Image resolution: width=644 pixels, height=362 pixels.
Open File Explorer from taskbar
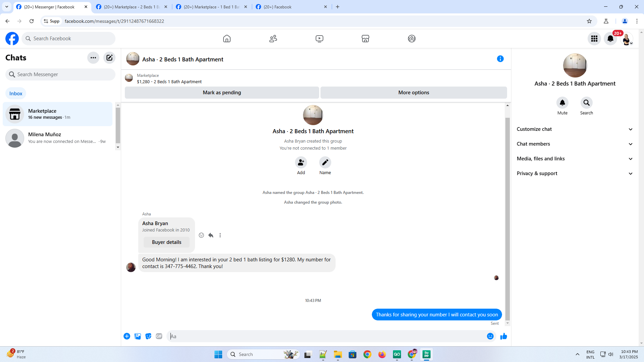338,354
